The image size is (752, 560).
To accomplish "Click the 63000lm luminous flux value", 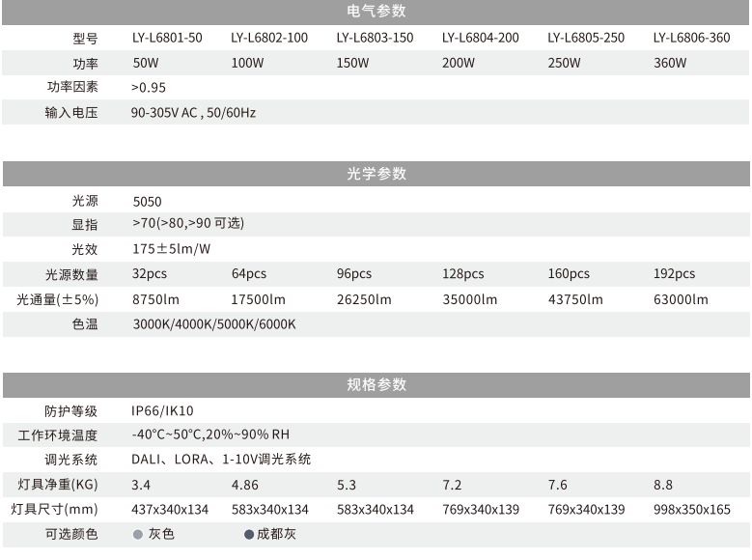I will (680, 299).
